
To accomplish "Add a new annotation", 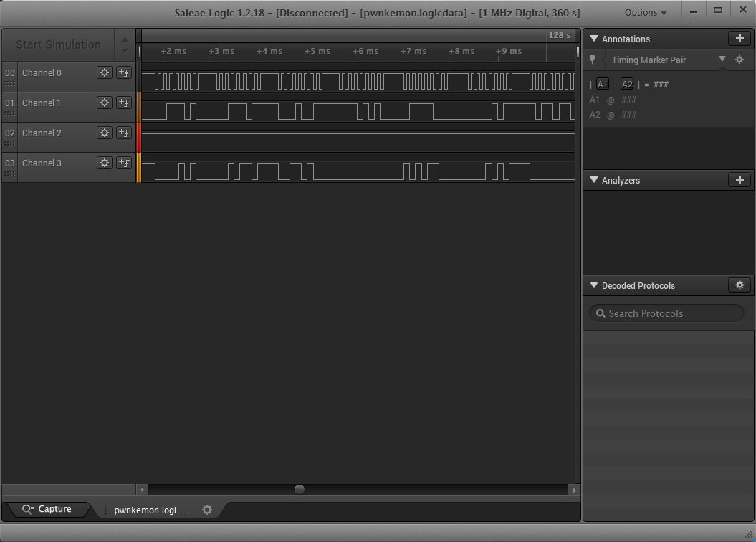I will [x=739, y=39].
